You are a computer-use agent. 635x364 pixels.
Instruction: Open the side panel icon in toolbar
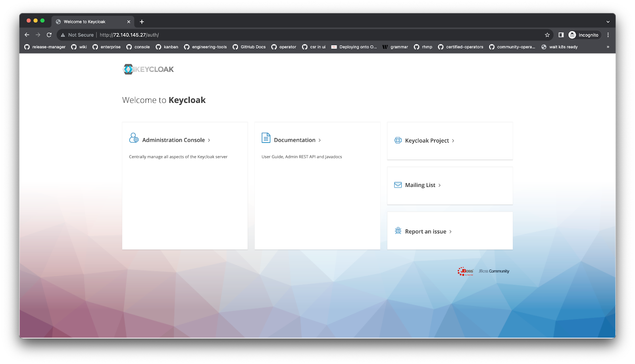[x=561, y=35]
